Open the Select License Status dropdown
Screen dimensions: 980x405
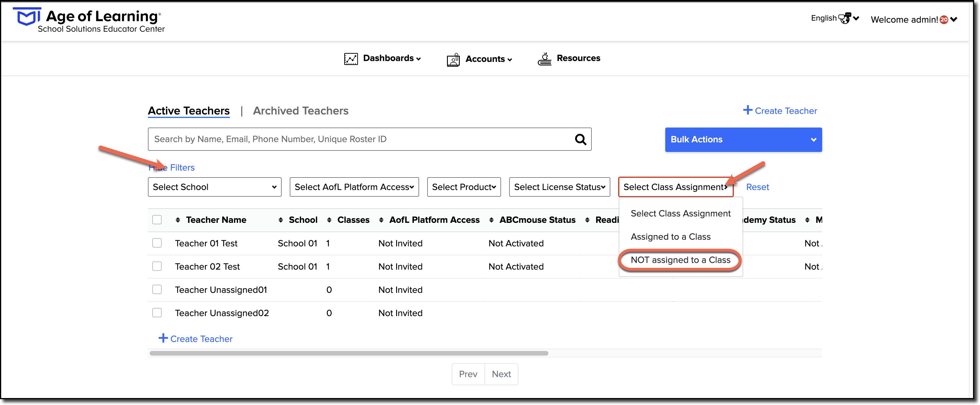point(559,187)
